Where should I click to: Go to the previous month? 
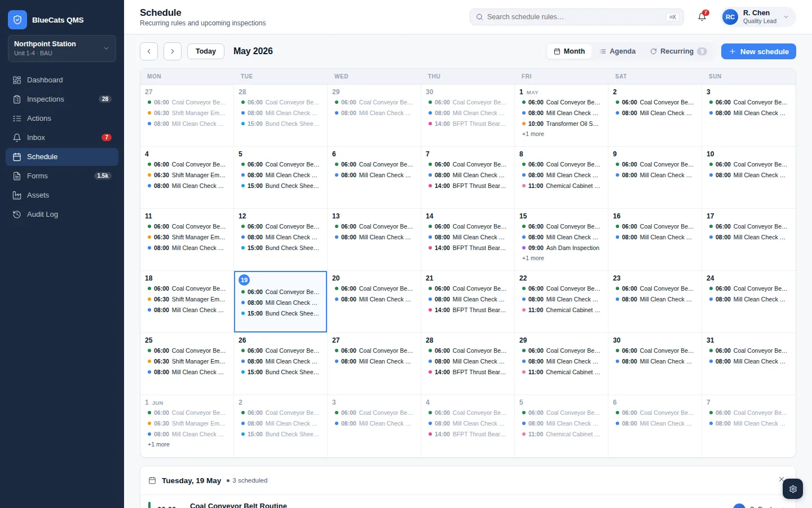coord(149,51)
